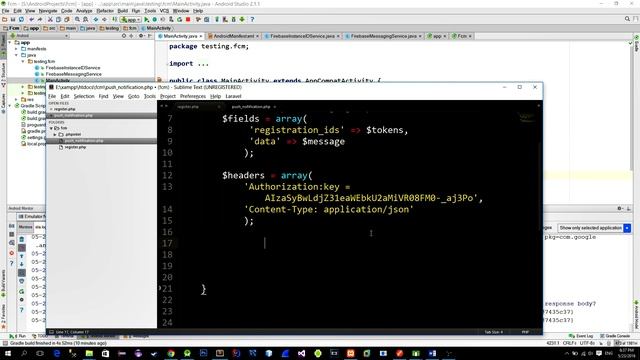The width and height of the screenshot is (640, 360).
Task: Collapse the app module tree node
Action: 10,42
